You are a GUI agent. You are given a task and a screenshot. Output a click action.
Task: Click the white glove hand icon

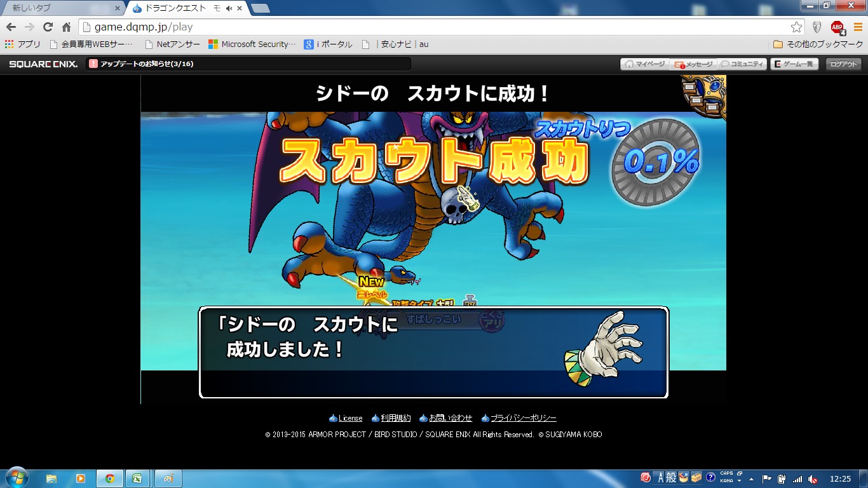pos(605,348)
